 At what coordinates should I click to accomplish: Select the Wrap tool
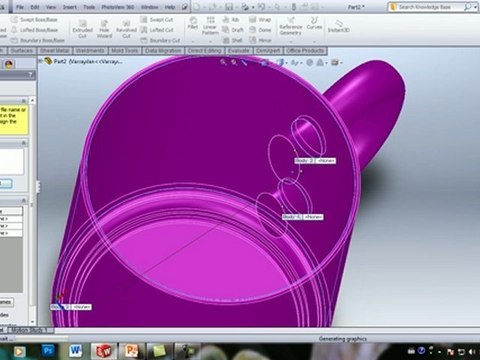tap(260, 20)
